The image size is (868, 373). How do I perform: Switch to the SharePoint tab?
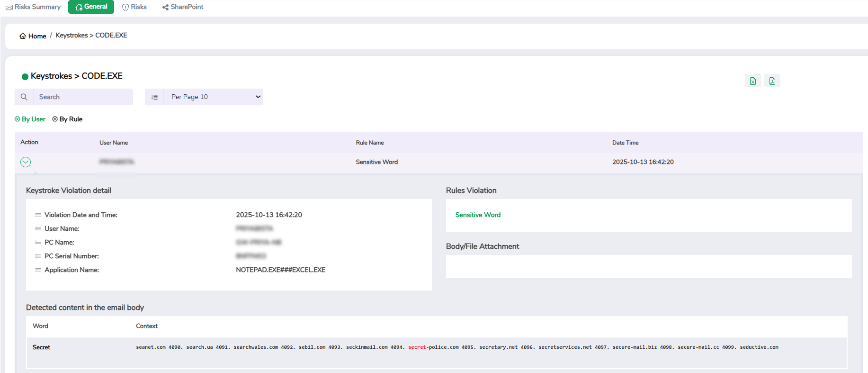click(187, 7)
